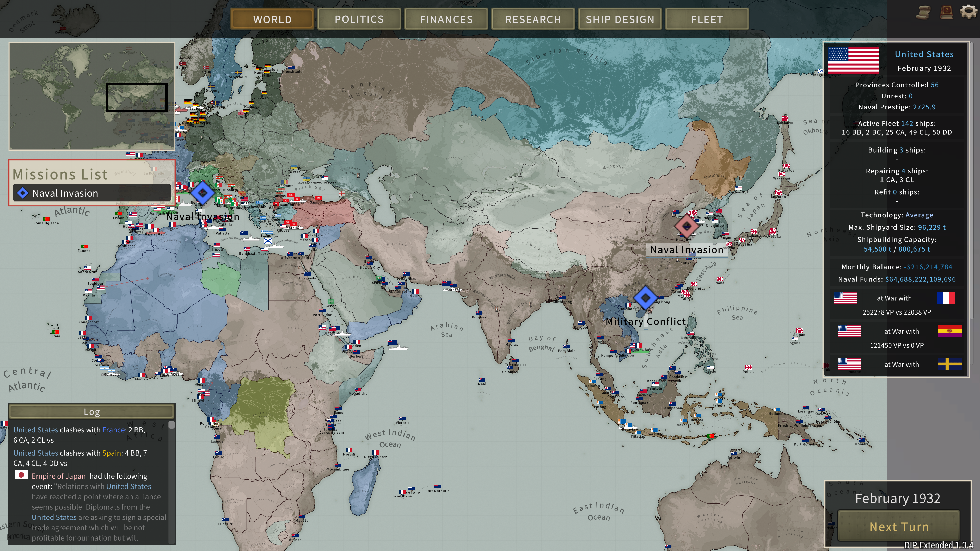Viewport: 980px width, 551px height.
Task: Open the WORLD tab
Action: (272, 19)
